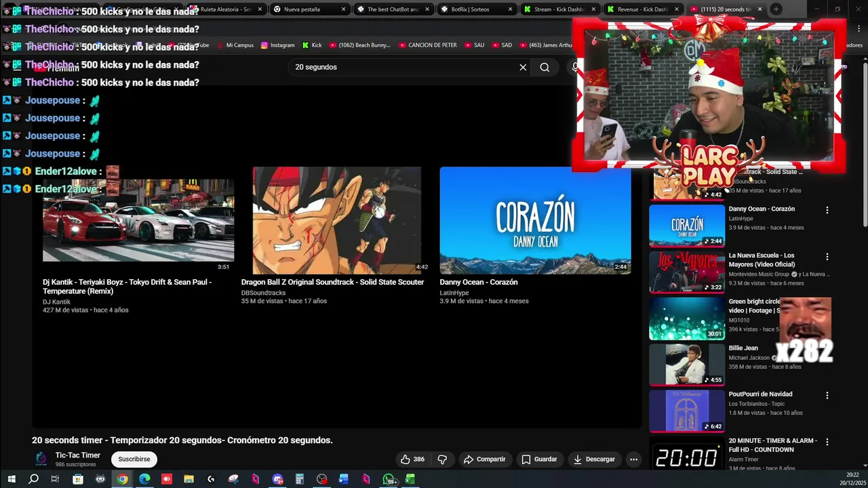Open File Explorer from the taskbar
Image resolution: width=868 pixels, height=488 pixels.
tap(189, 479)
